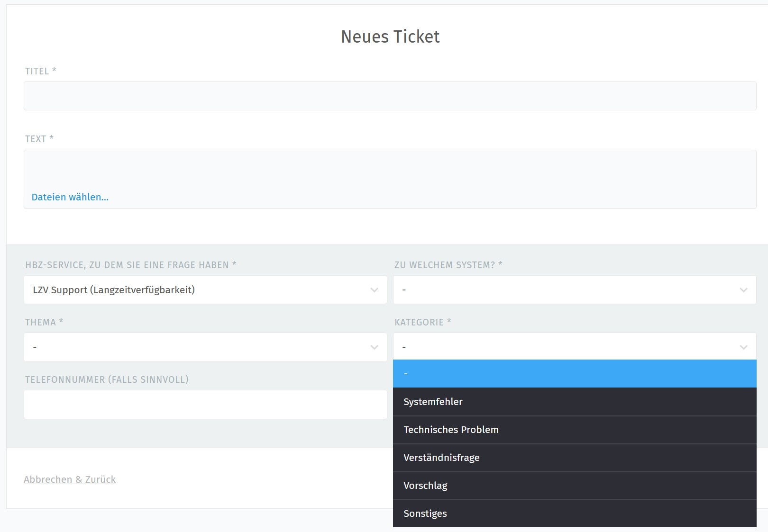Click 'Abbrechen & Zurück' to cancel
The width and height of the screenshot is (768, 532).
tap(70, 479)
